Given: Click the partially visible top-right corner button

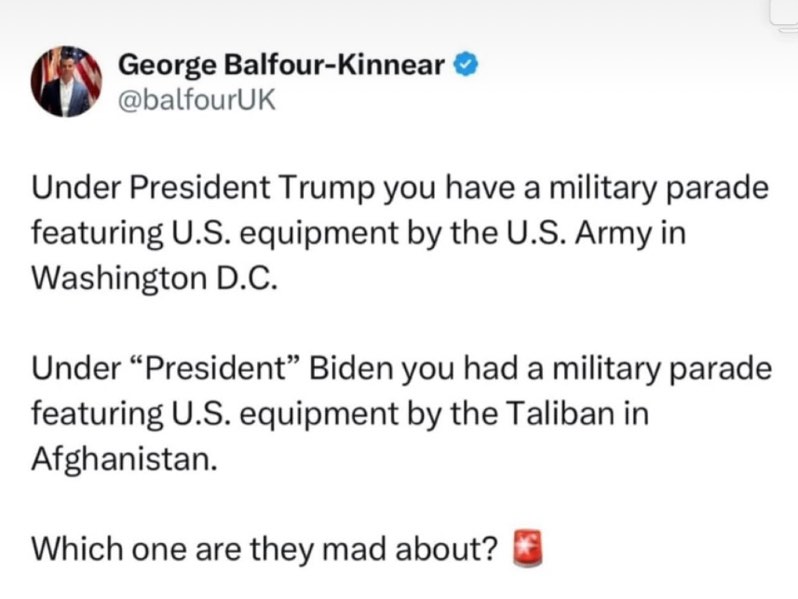Looking at the screenshot, I should pos(783,12).
